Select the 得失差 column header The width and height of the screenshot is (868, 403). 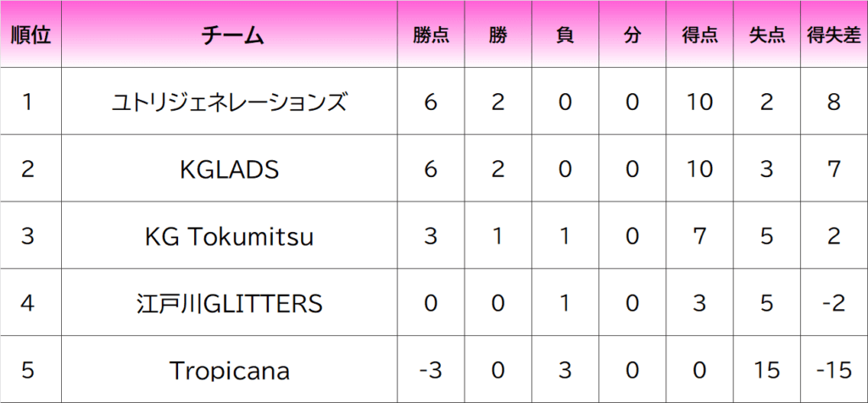834,36
